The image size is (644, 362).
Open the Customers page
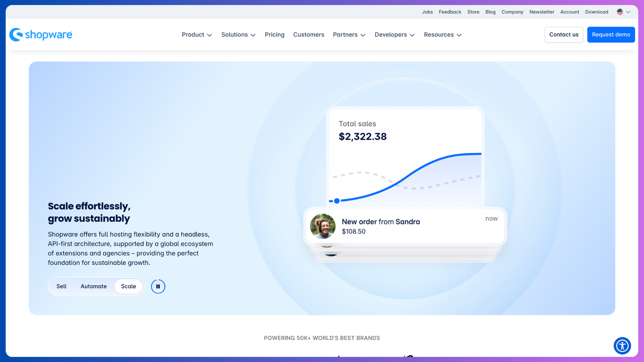[309, 35]
